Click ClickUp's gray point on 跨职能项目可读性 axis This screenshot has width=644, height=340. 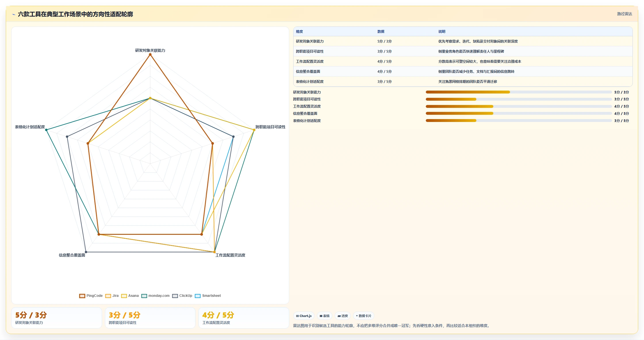pyautogui.click(x=233, y=137)
